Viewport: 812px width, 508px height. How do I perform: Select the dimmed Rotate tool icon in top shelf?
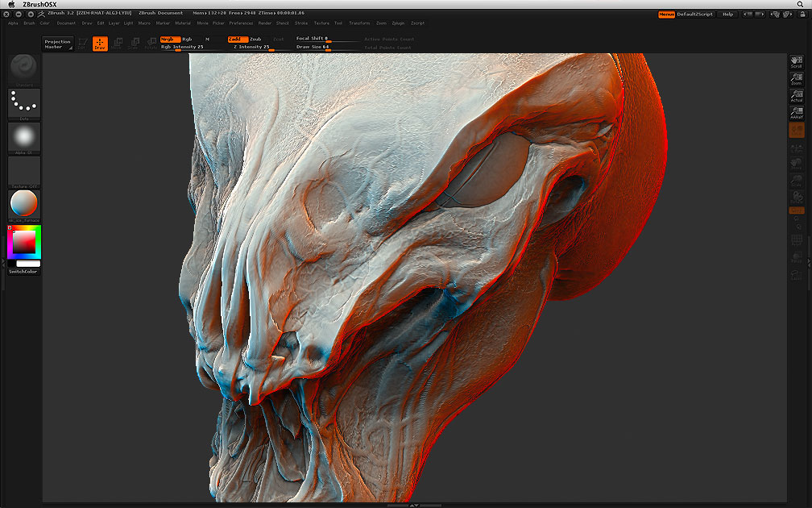pos(151,44)
